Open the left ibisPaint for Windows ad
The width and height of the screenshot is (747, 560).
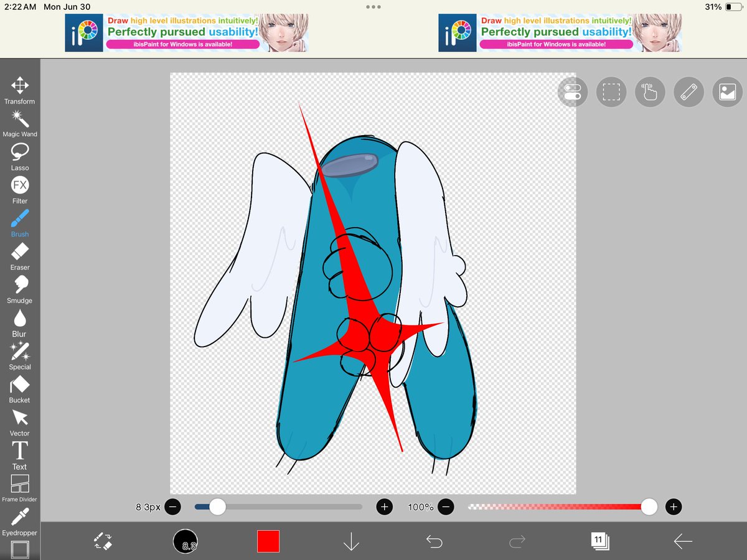(x=187, y=33)
